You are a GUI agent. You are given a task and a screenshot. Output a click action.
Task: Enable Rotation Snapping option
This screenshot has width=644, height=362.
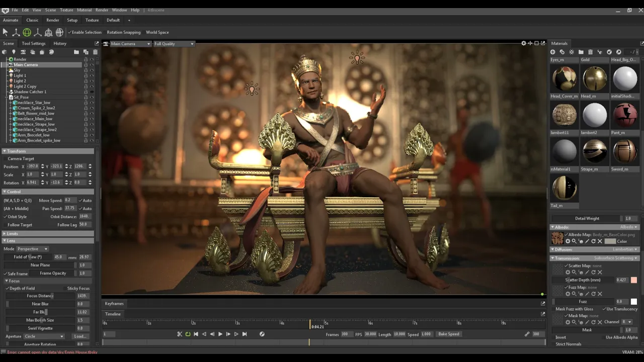124,32
